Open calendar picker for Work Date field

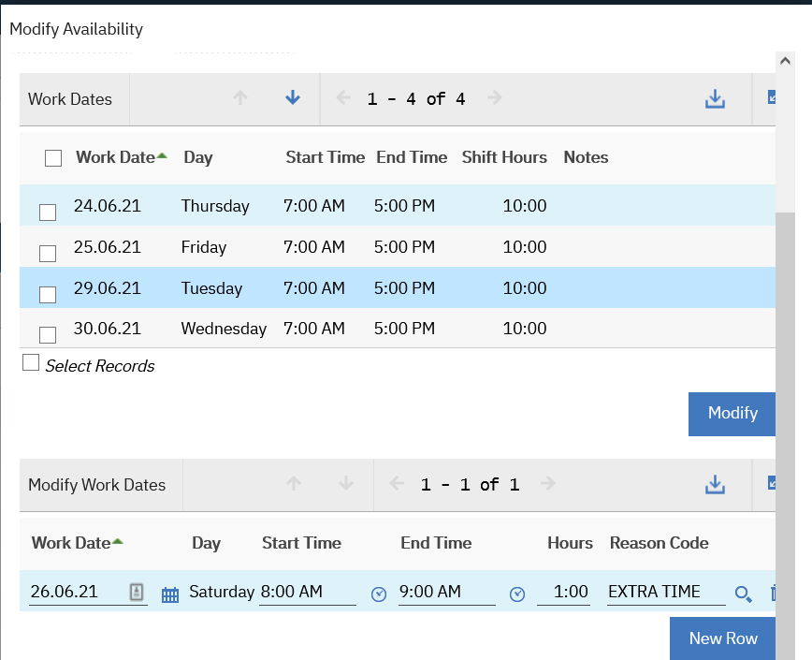[169, 594]
